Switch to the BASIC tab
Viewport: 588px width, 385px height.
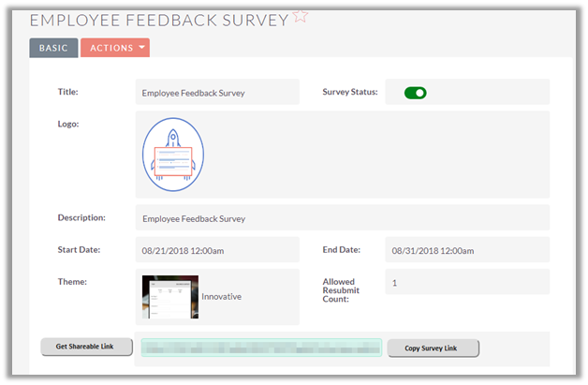pos(53,48)
